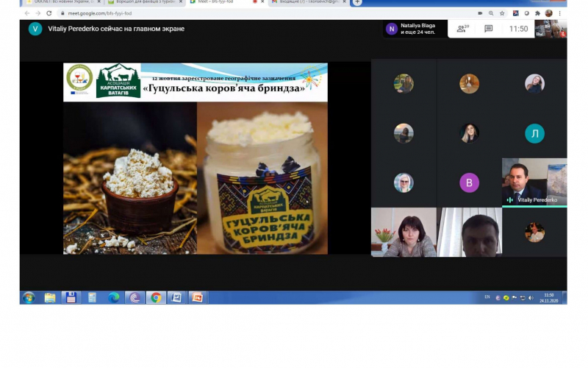Go back in the browser
Image resolution: width=588 pixels, height=368 pixels.
pos(27,13)
